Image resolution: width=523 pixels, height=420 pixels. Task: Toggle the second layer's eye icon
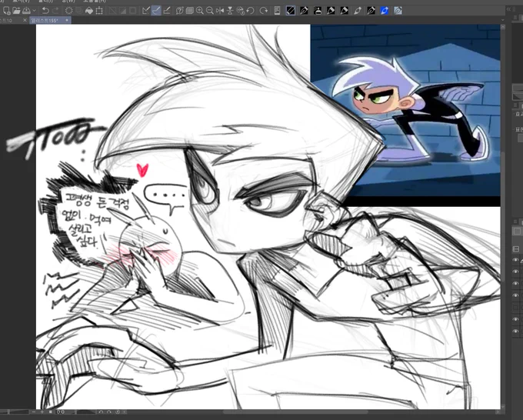pyautogui.click(x=515, y=272)
